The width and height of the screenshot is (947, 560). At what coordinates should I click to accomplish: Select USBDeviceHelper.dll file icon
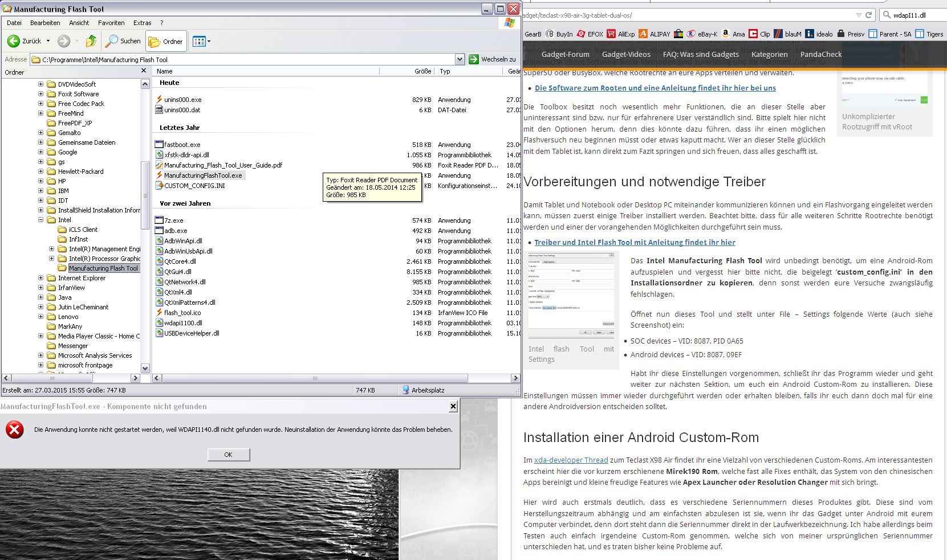[x=160, y=333]
